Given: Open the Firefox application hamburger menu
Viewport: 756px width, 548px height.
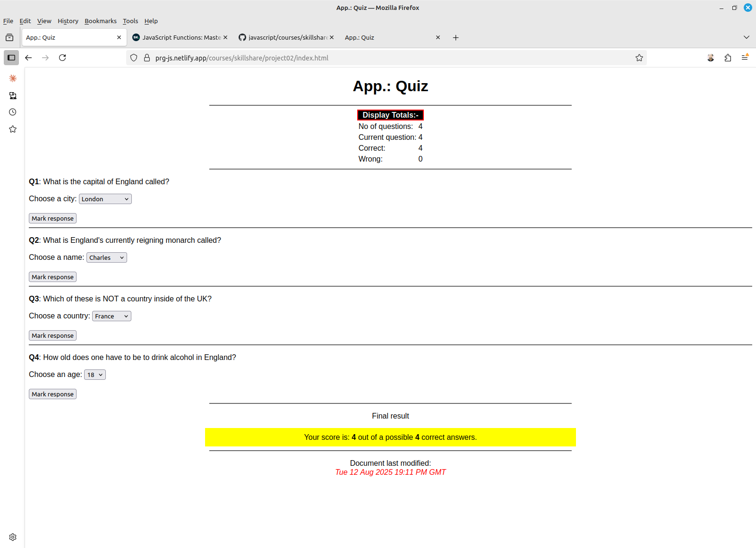Looking at the screenshot, I should click(x=745, y=58).
